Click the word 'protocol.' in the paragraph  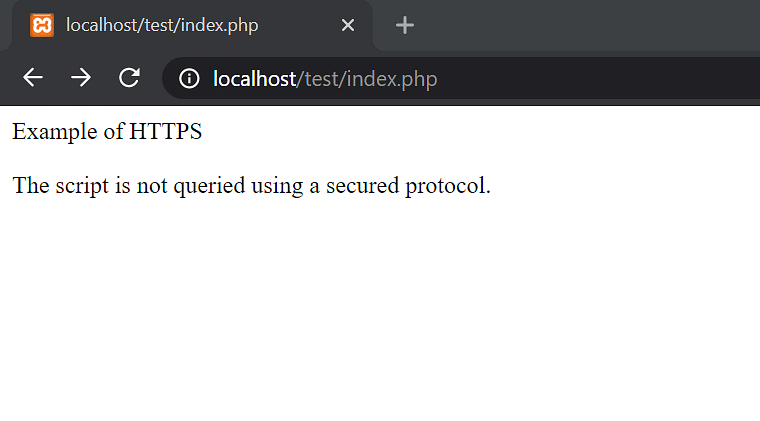tap(448, 186)
